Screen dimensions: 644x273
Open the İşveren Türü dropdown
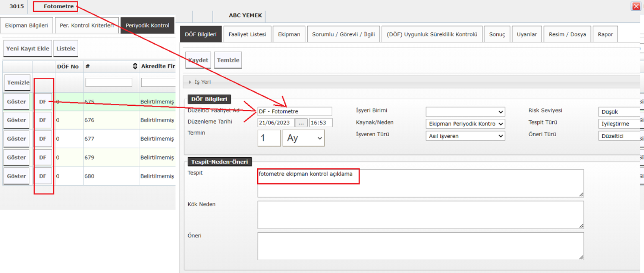(465, 136)
